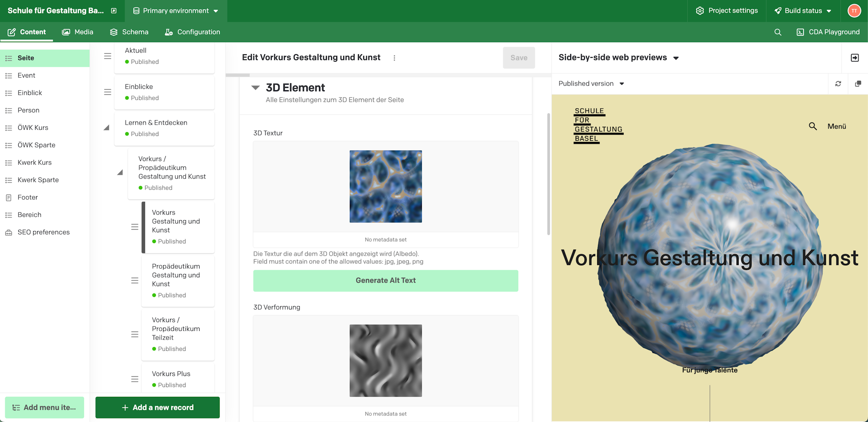Open the project switcher icon beside project name
868x422 pixels.
[x=114, y=11]
